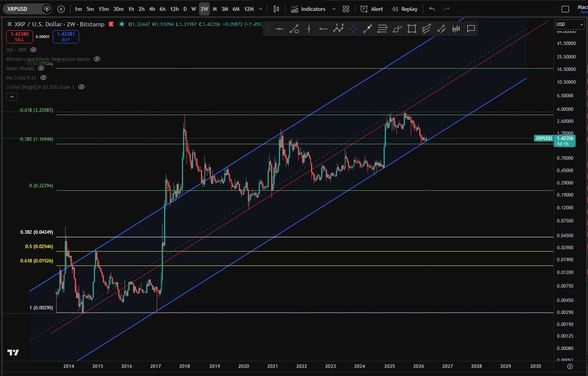The width and height of the screenshot is (588, 376).
Task: Click the add symbol plus icon
Action: 61,9
